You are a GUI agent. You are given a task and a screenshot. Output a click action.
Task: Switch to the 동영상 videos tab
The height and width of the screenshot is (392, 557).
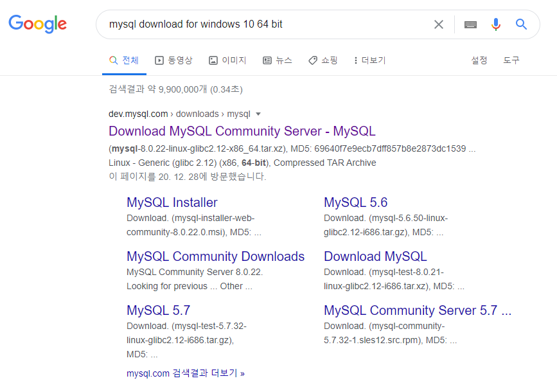pyautogui.click(x=173, y=60)
